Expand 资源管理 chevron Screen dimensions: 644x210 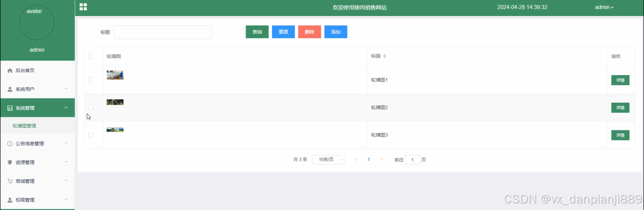pyautogui.click(x=66, y=162)
